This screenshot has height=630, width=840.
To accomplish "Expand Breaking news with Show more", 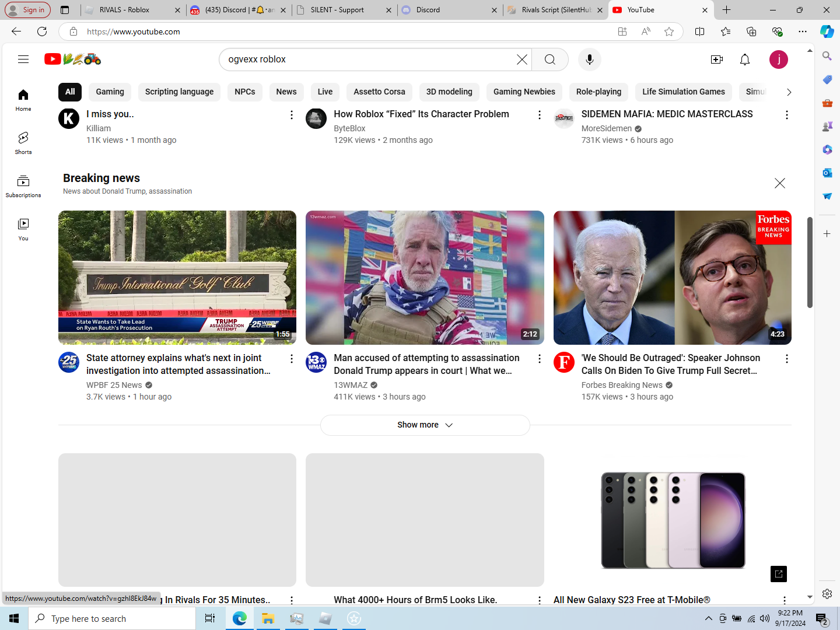I will (425, 425).
